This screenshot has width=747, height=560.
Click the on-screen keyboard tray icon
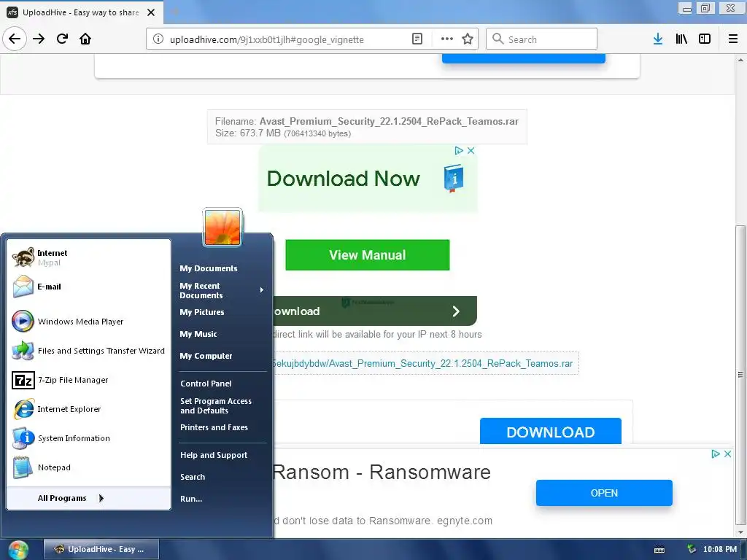click(x=659, y=550)
